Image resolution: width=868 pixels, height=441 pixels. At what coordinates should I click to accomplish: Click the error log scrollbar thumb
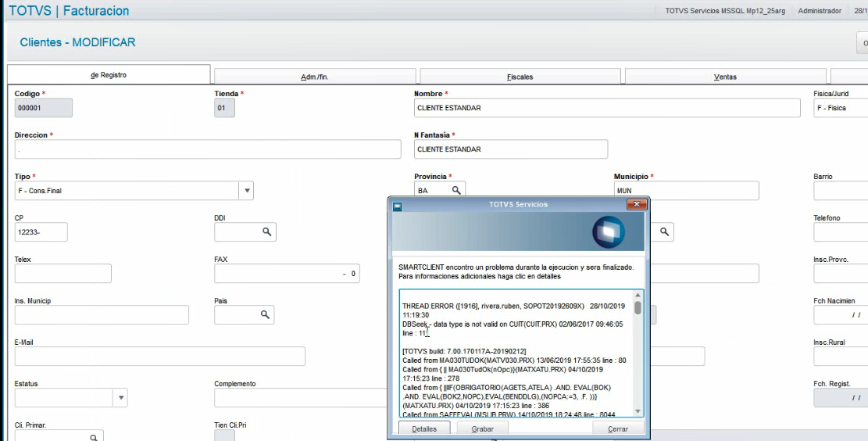click(x=638, y=308)
